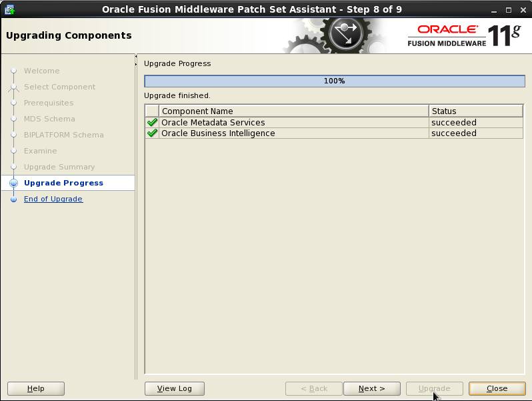The height and width of the screenshot is (401, 532).
Task: Maximize the Patch Set Assistant window
Action: (x=509, y=10)
